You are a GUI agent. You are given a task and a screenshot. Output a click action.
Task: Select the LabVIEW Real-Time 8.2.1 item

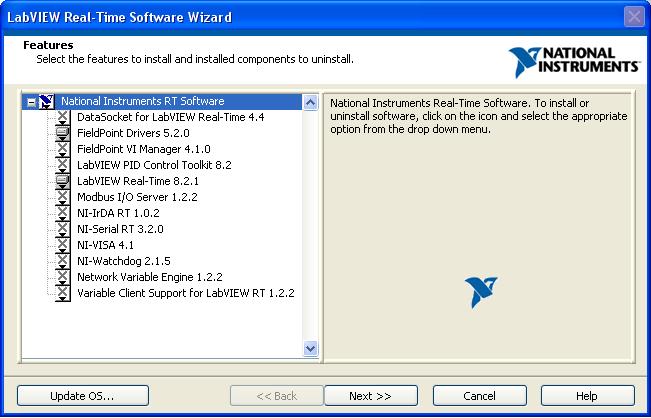pos(138,181)
